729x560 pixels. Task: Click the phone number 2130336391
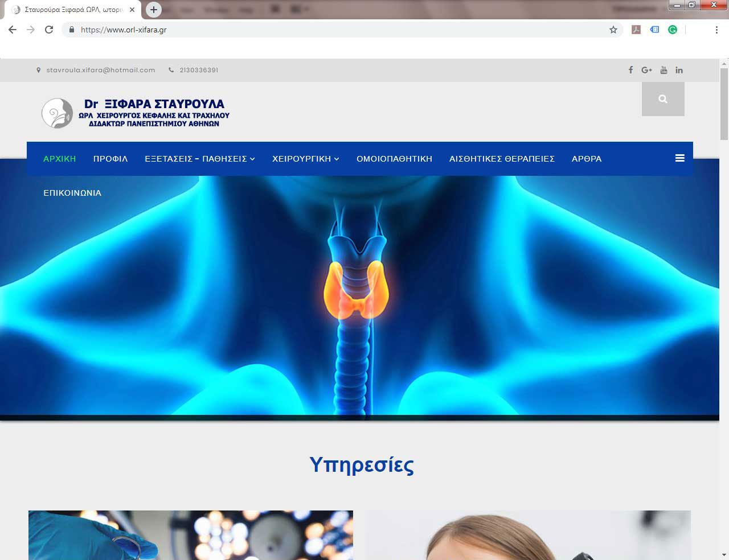199,70
